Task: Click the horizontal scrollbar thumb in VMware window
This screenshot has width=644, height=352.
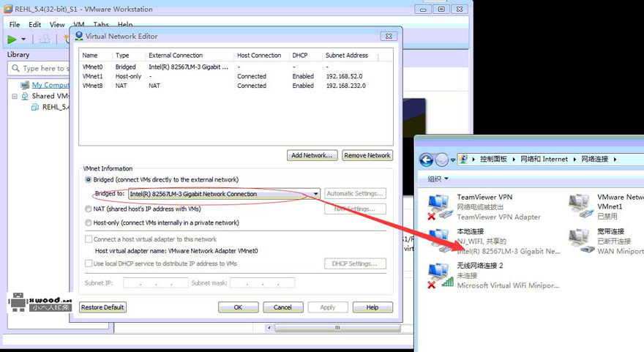Action: [337, 328]
